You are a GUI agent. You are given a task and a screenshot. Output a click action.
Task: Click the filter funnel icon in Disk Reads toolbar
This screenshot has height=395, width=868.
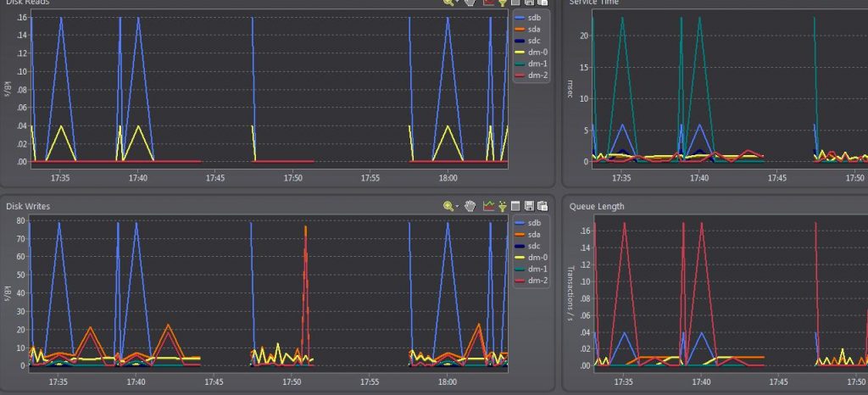[x=503, y=3]
